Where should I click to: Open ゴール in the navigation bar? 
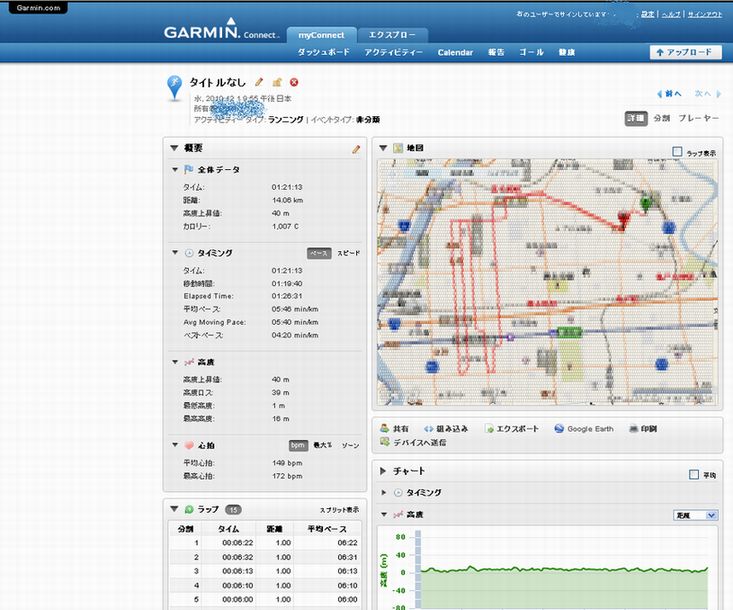point(531,52)
